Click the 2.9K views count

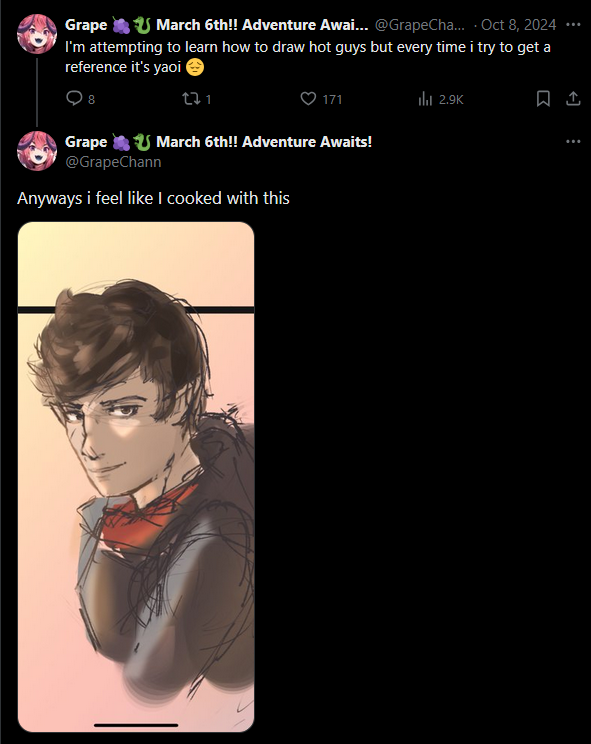click(x=451, y=99)
